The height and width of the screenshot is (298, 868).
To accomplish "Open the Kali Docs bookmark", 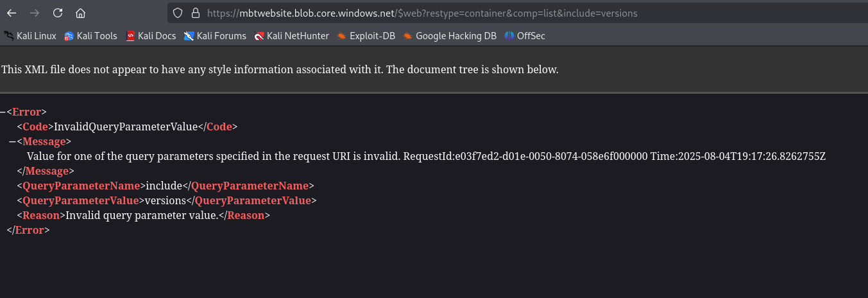I will (151, 36).
